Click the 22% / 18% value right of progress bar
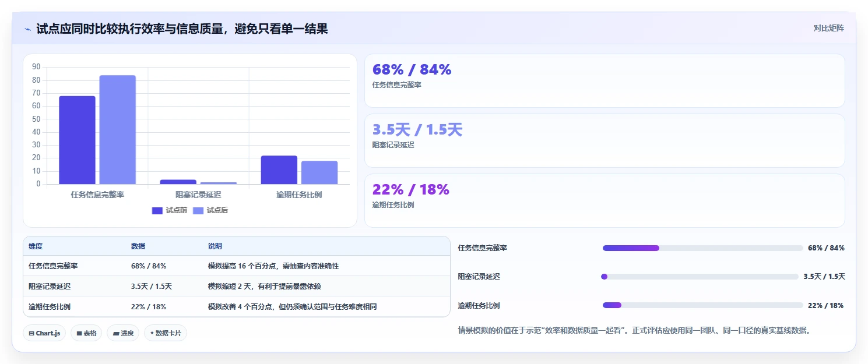Screen dimensions: 868x364 [825, 305]
